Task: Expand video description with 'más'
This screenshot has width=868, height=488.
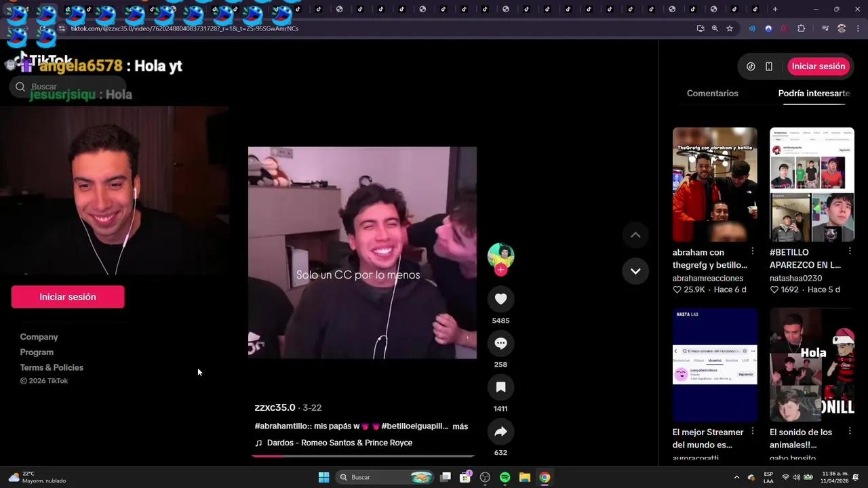Action: 460,426
